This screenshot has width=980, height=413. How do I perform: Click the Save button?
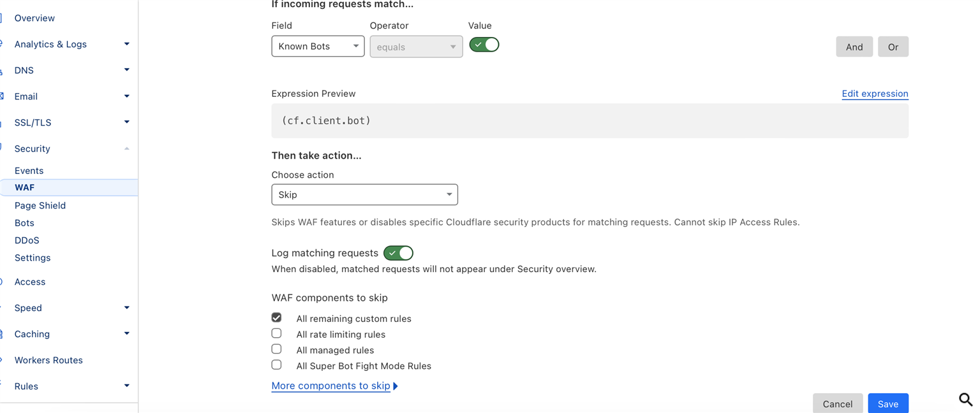click(887, 403)
